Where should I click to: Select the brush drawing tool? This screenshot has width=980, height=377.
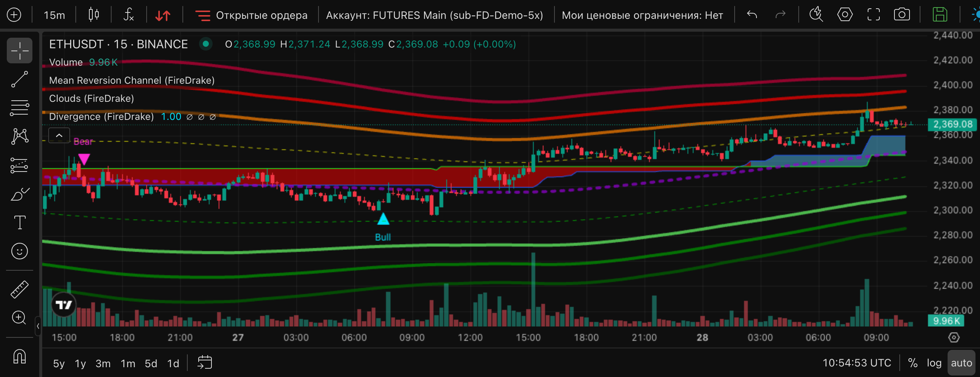pos(19,194)
